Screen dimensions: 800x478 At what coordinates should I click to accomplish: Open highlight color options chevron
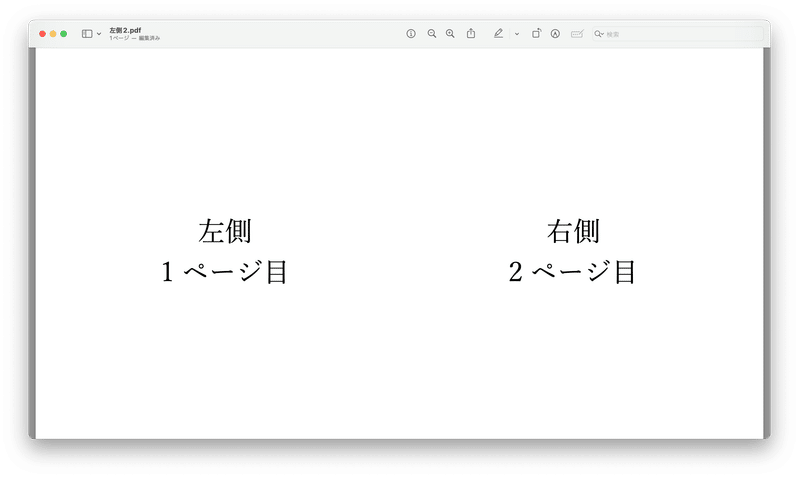pos(517,34)
